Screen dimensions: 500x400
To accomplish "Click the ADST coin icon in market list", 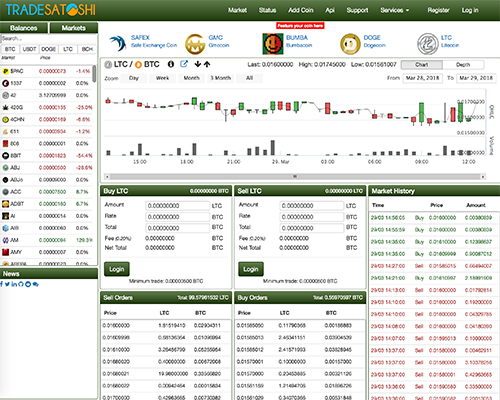I will point(5,204).
